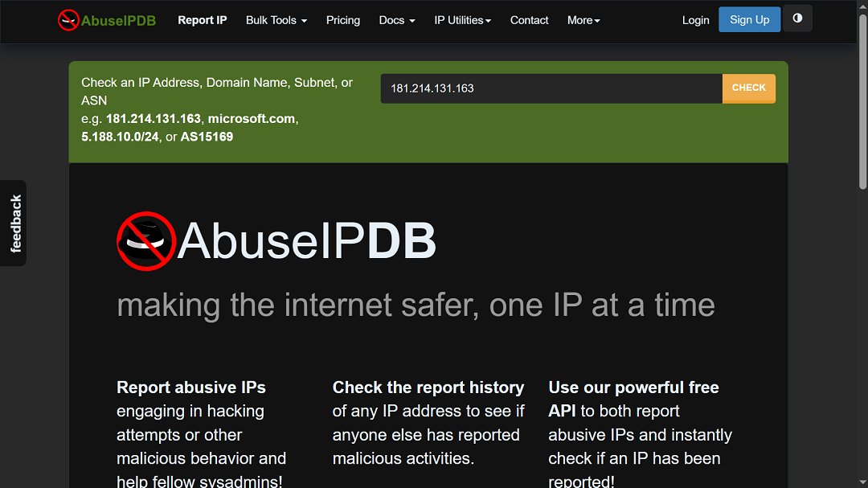Expand the IP Utilities dropdown
Screen dimensions: 868x488
[x=462, y=20]
